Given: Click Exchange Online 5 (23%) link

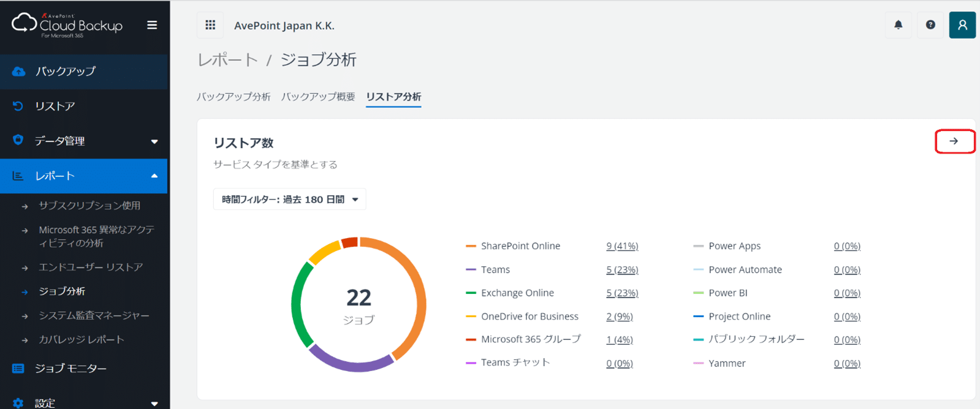Looking at the screenshot, I should pos(622,293).
